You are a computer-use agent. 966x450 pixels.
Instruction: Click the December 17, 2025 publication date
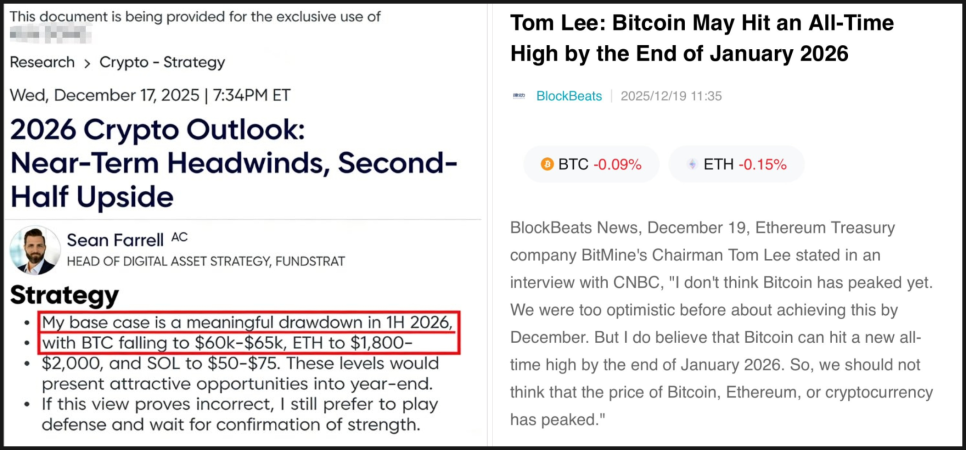point(150,95)
